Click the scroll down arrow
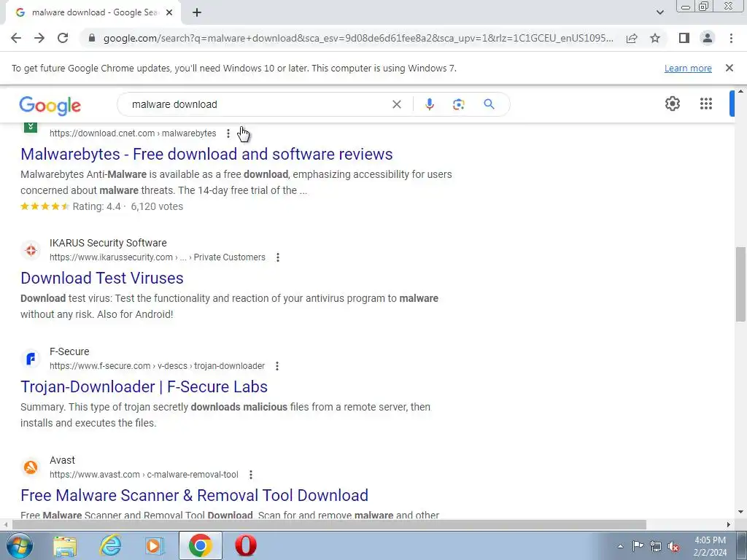747x560 pixels. tap(740, 512)
